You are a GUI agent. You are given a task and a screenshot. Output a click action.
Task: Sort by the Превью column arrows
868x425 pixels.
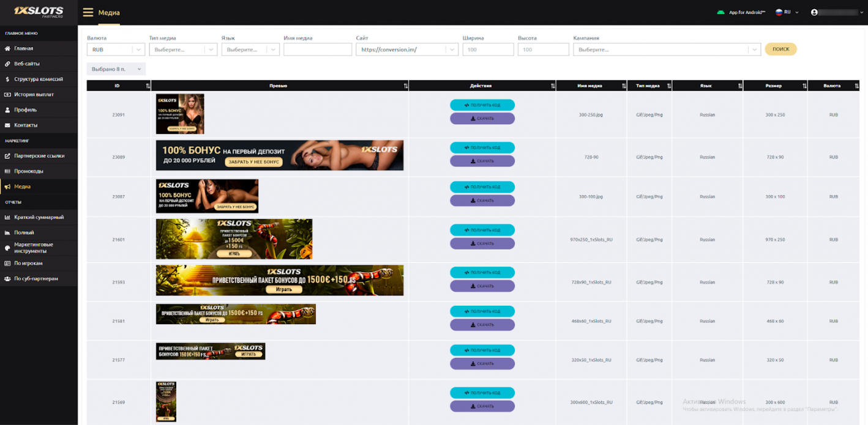(x=405, y=86)
